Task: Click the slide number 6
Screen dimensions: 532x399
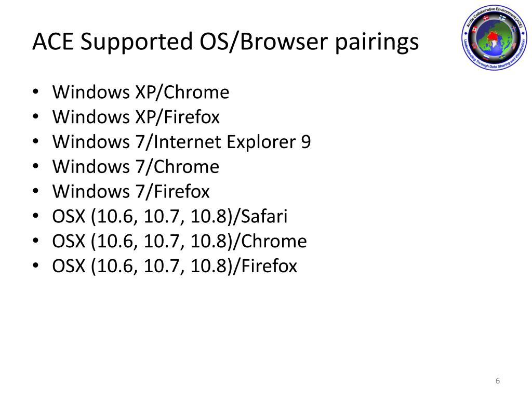Action: (x=498, y=381)
